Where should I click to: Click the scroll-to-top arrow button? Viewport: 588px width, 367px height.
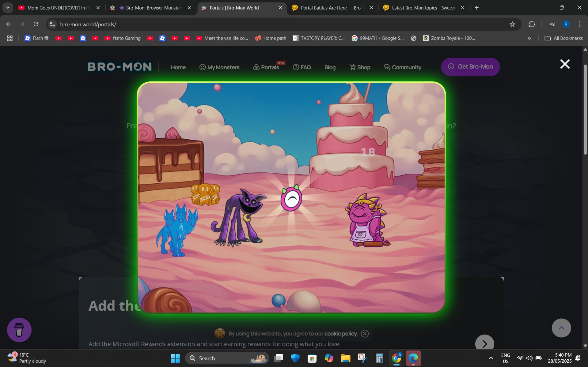(x=561, y=328)
